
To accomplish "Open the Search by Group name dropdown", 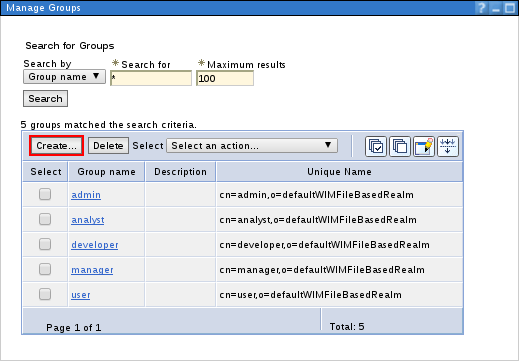I will 64,77.
